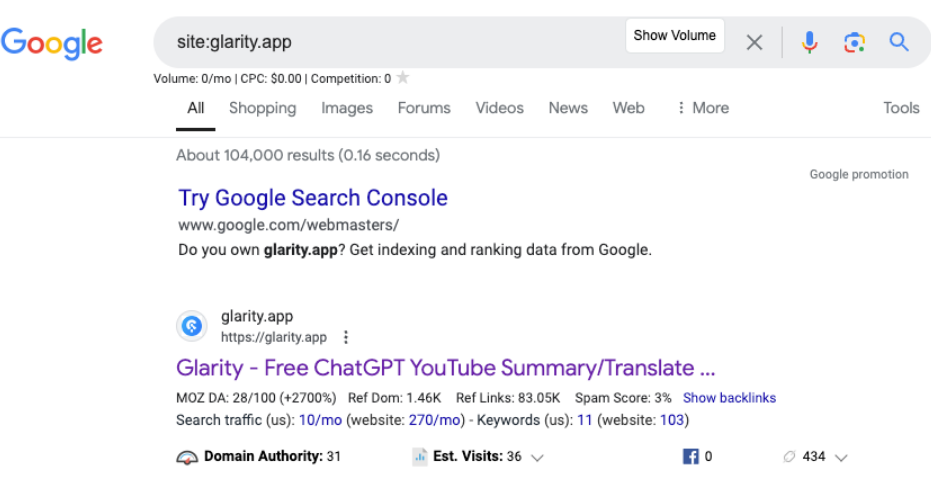The width and height of the screenshot is (931, 496).
Task: Open the More search filters menu
Action: [703, 108]
